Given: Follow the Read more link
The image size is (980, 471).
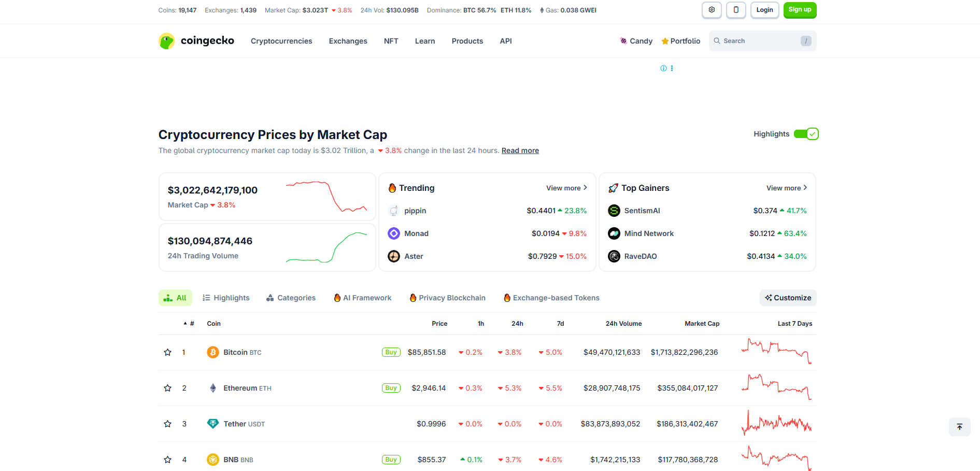Looking at the screenshot, I should (520, 150).
